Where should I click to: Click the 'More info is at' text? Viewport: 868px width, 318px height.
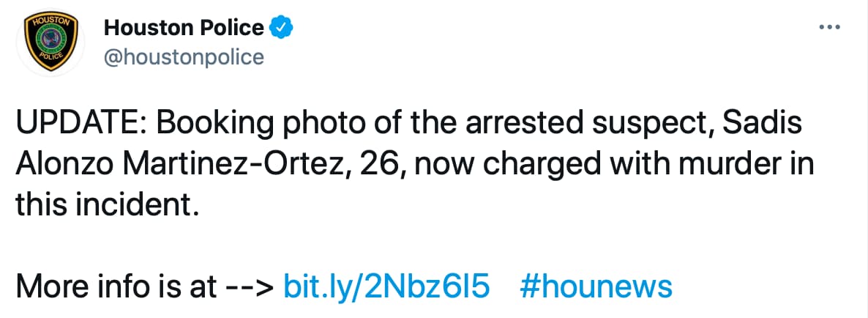pos(114,286)
